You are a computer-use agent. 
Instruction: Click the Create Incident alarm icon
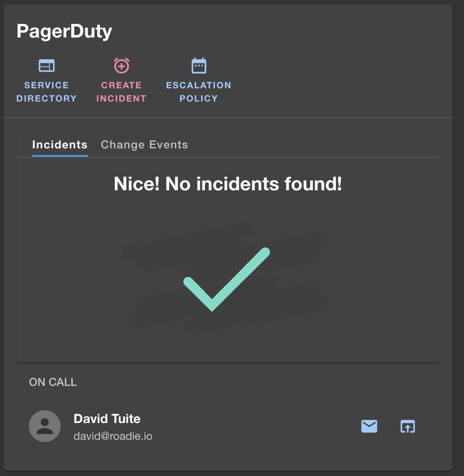(x=122, y=65)
